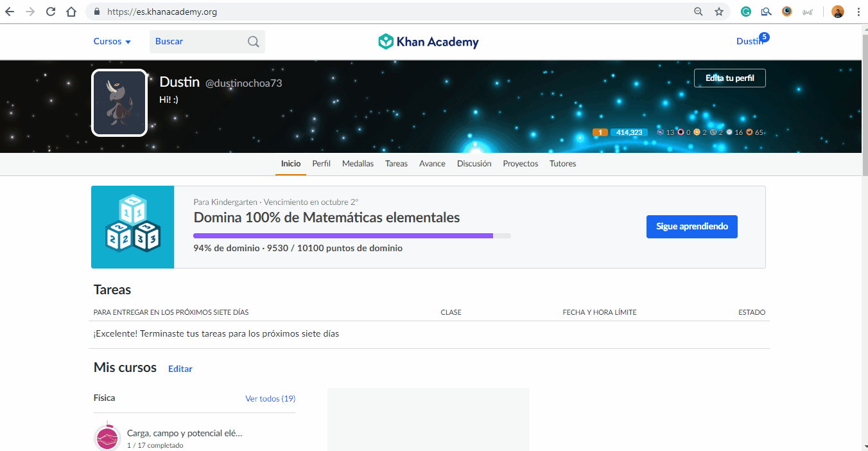Open the Cursos dropdown menu
The width and height of the screenshot is (868, 451).
(x=112, y=41)
